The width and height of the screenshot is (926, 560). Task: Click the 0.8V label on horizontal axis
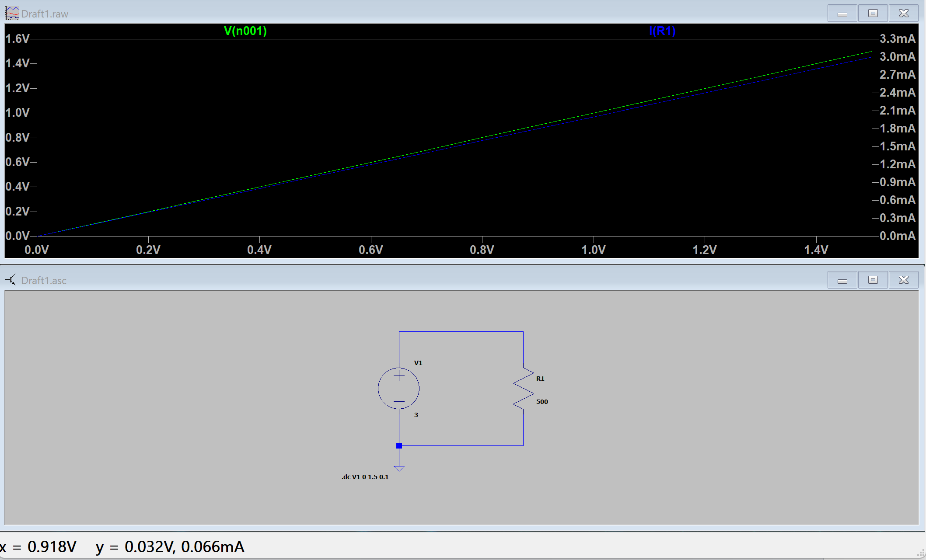[x=482, y=250]
